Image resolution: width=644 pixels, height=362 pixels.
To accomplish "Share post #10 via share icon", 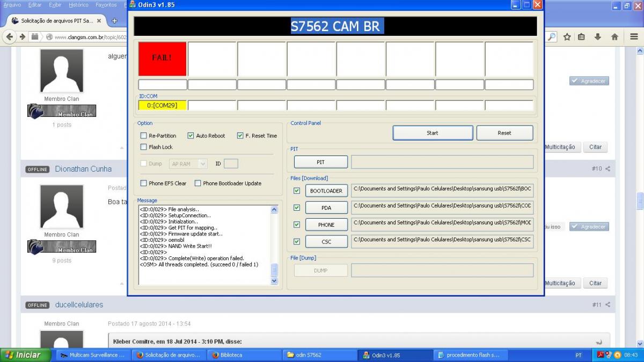I will pyautogui.click(x=608, y=169).
